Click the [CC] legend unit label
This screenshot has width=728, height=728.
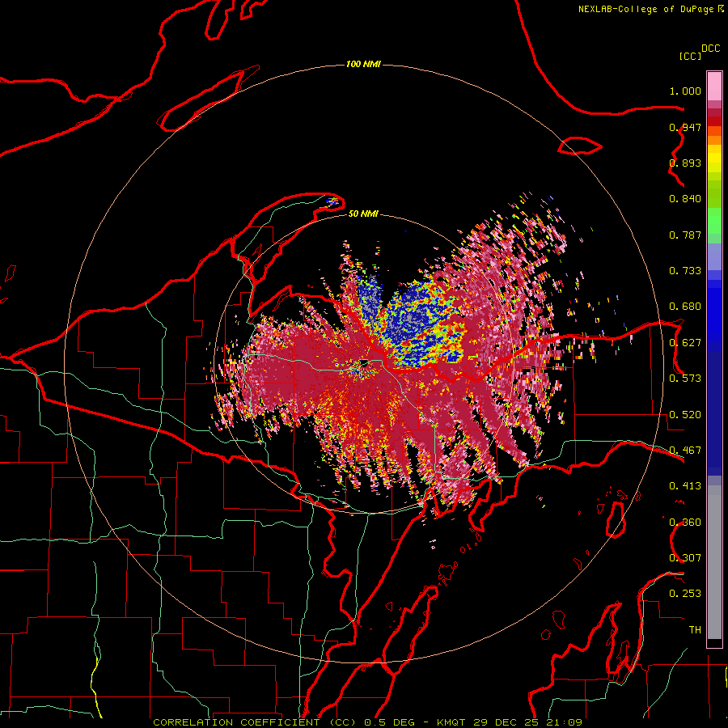(690, 56)
